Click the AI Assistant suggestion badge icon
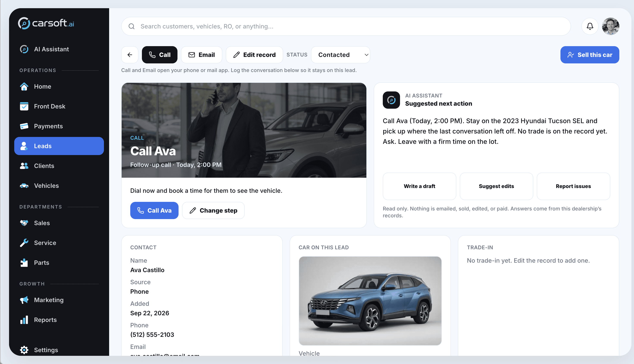The width and height of the screenshot is (634, 364). point(391,100)
